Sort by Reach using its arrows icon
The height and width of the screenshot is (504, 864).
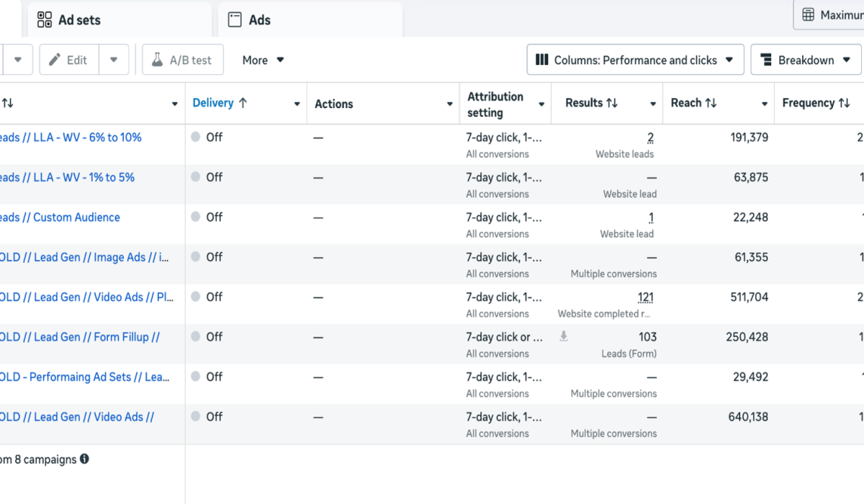[711, 103]
